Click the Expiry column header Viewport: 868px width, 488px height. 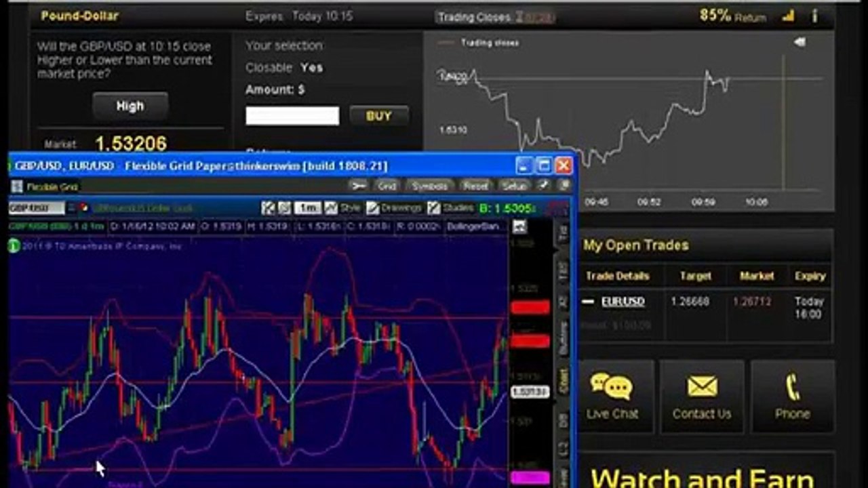coord(810,276)
